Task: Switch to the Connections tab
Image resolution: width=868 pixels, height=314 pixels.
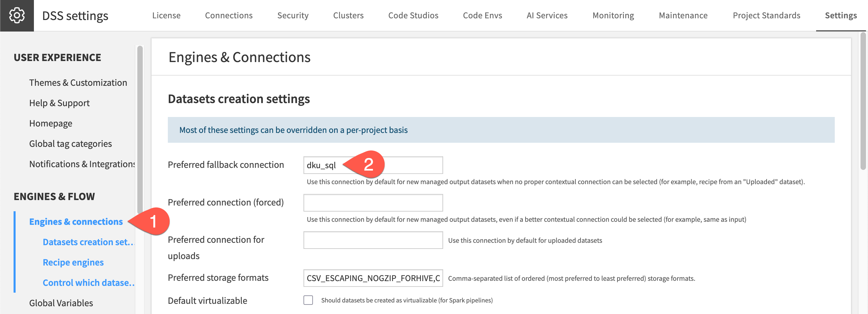Action: pos(229,16)
